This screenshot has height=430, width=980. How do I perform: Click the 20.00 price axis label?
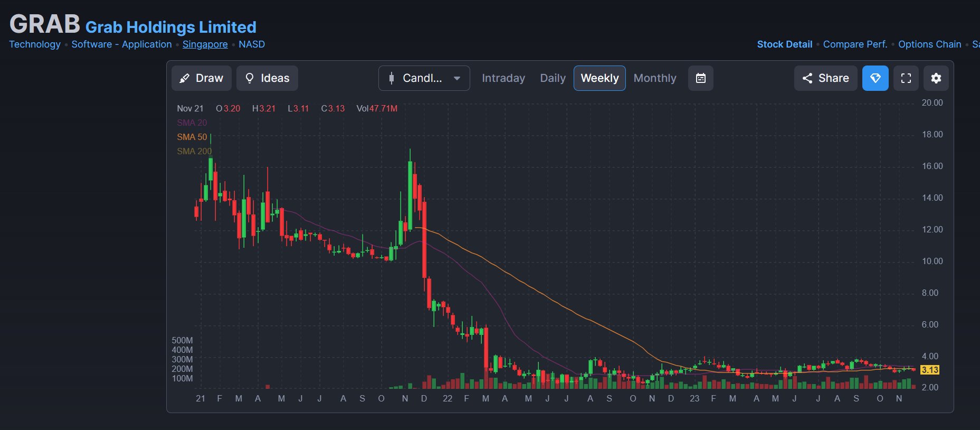click(x=932, y=103)
